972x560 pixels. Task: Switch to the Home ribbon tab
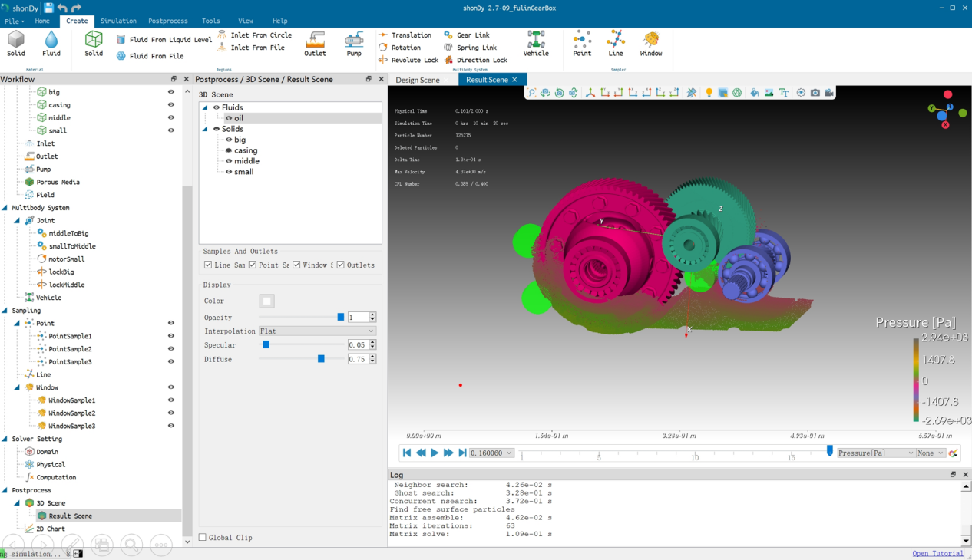tap(42, 21)
